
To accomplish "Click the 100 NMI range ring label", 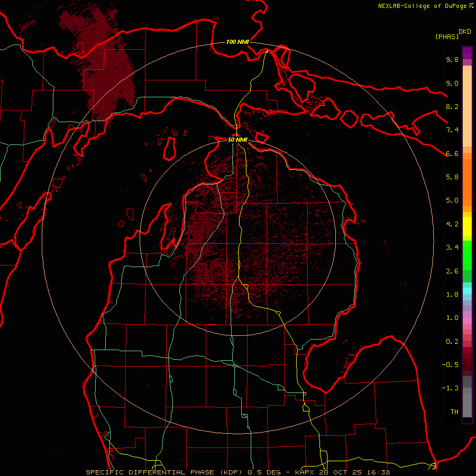I will click(237, 42).
